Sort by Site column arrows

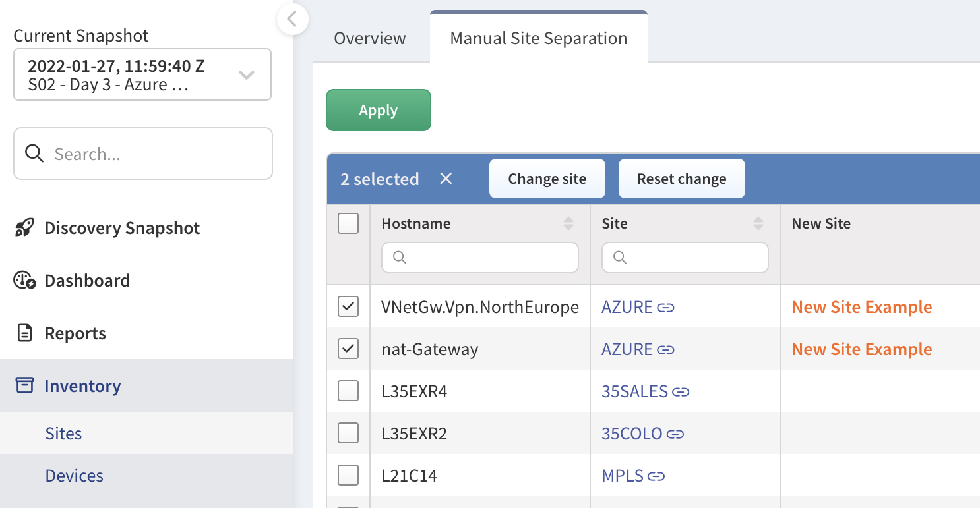[x=758, y=224]
